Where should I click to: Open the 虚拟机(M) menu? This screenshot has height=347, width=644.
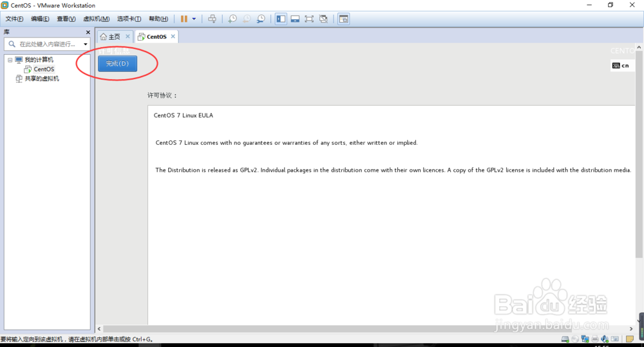(96, 19)
